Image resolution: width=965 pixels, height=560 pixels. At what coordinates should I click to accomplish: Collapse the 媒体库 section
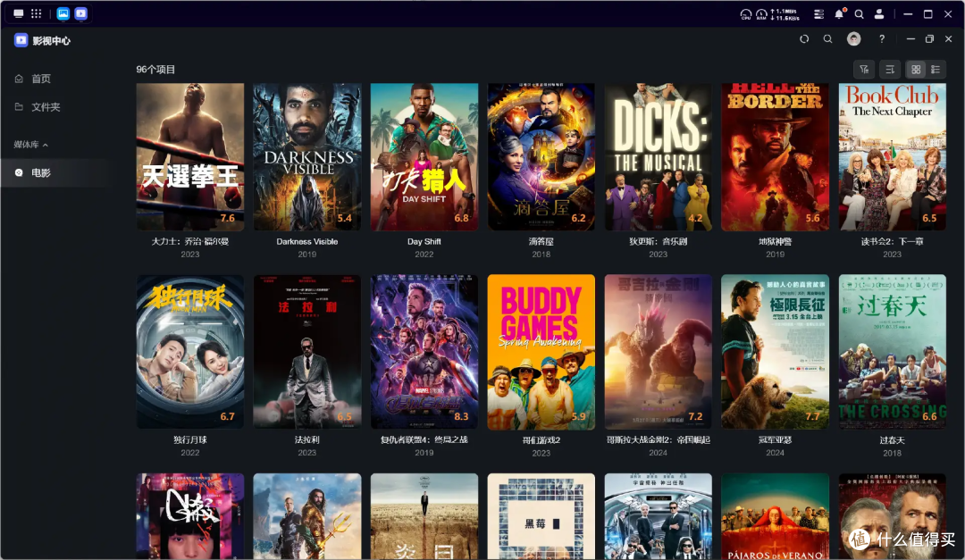(30, 145)
